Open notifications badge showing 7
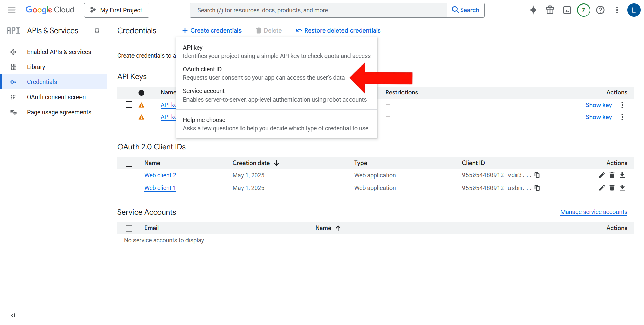The height and width of the screenshot is (325, 644). (x=584, y=10)
